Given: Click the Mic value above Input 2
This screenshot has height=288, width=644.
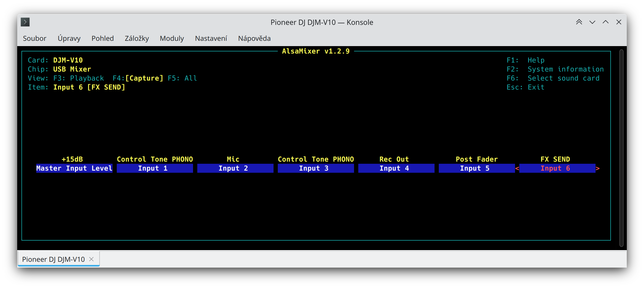Looking at the screenshot, I should [233, 159].
